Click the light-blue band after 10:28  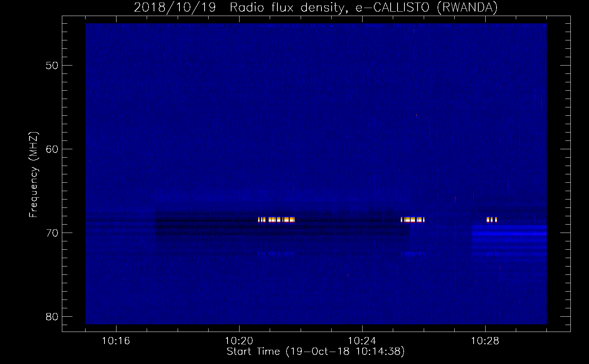pos(509,238)
